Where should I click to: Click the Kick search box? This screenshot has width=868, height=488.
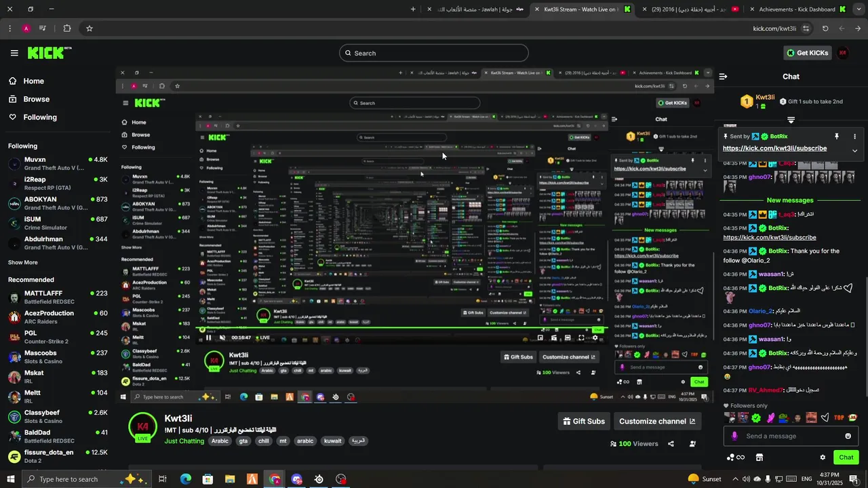(434, 53)
